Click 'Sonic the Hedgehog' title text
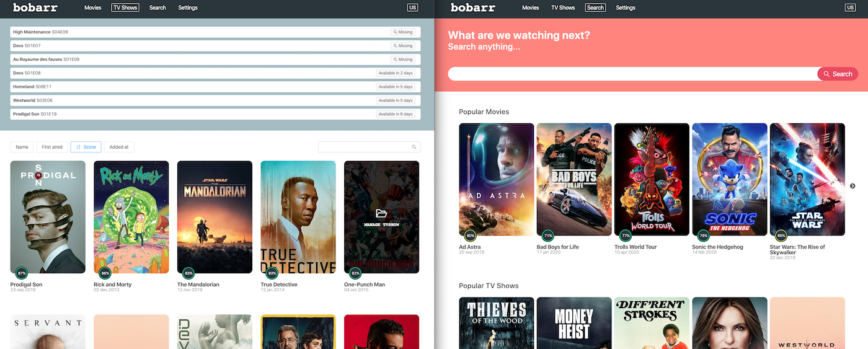This screenshot has width=868, height=349. (718, 247)
